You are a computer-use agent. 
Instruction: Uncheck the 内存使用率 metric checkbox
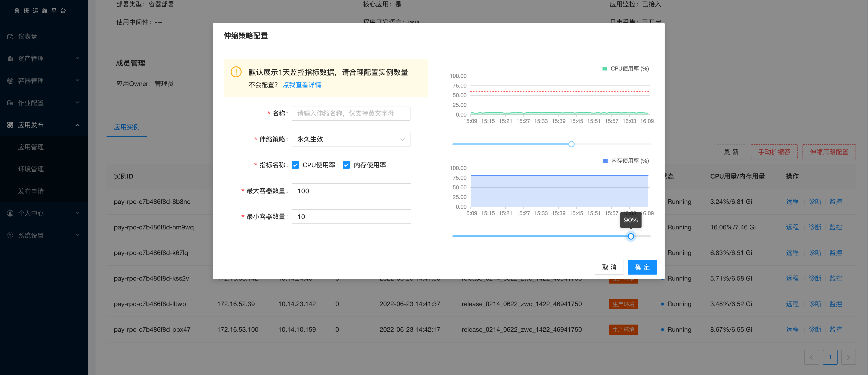(x=346, y=165)
